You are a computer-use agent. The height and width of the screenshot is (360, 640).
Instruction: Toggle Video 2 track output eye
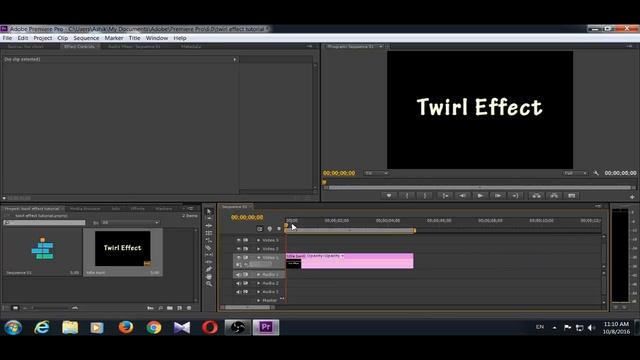pyautogui.click(x=239, y=249)
